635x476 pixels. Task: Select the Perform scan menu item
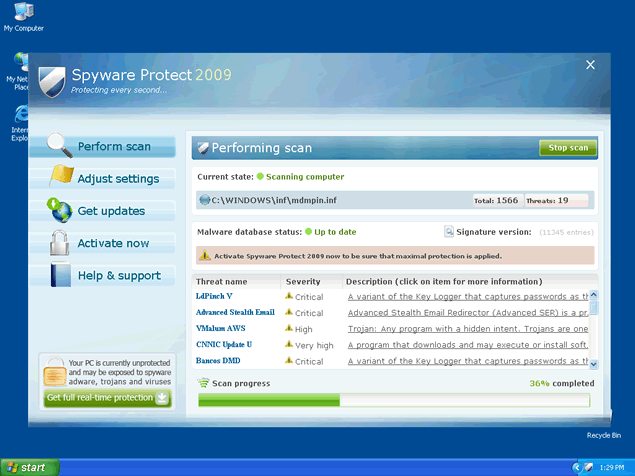pos(114,147)
